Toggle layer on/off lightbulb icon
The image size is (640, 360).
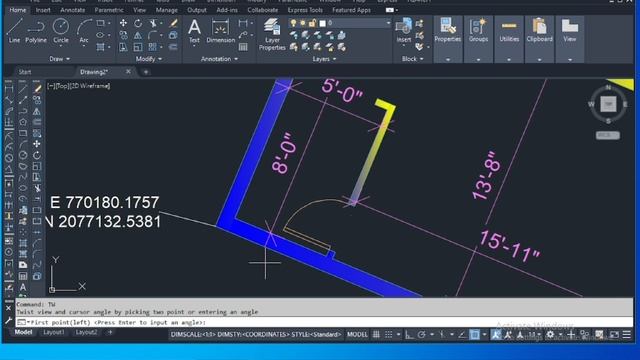coord(293,23)
